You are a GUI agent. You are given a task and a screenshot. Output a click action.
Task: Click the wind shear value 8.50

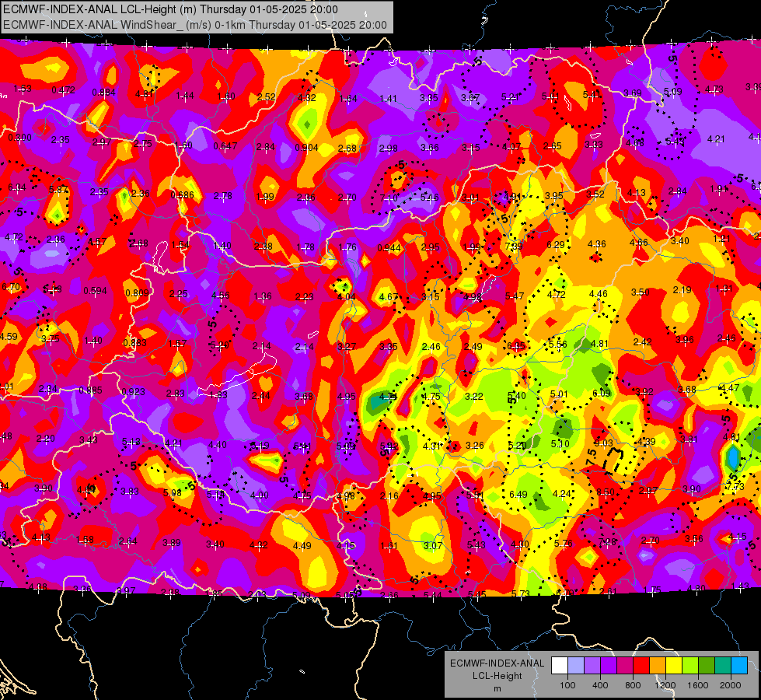606,492
